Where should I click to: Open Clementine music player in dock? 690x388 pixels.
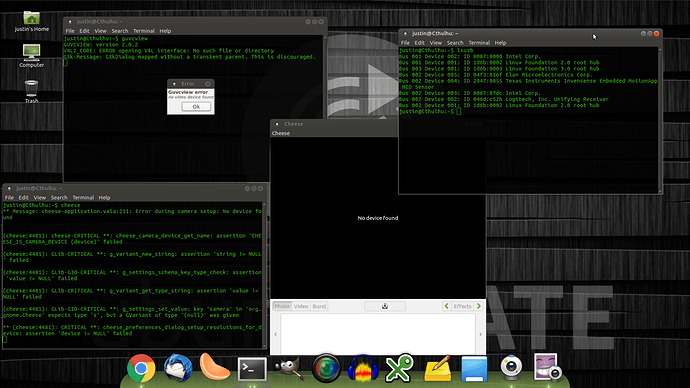click(x=214, y=366)
